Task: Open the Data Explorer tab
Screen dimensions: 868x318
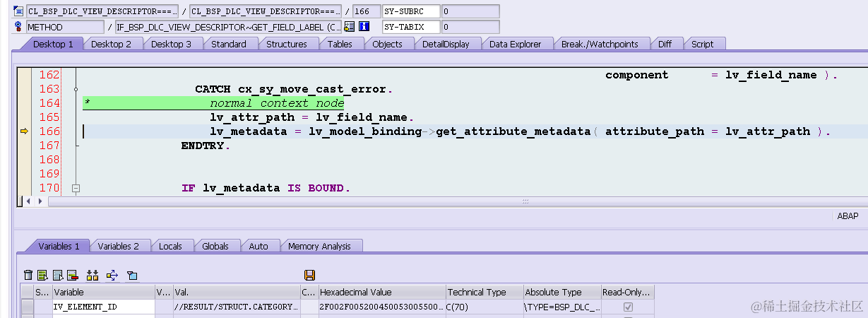Action: pyautogui.click(x=515, y=44)
